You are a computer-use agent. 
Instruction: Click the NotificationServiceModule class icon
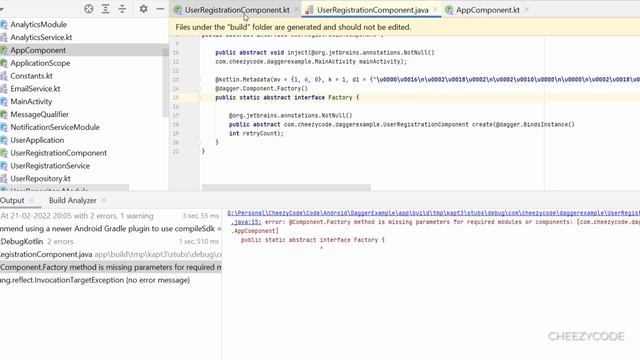click(4, 127)
